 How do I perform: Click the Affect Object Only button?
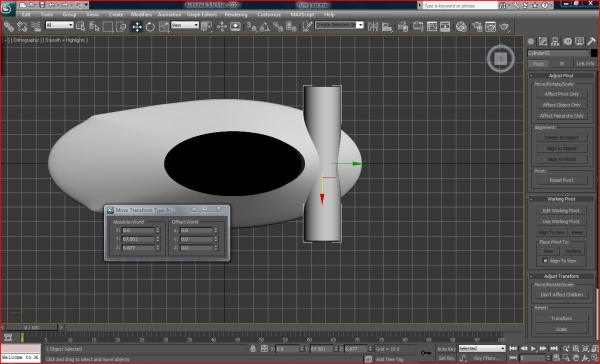561,105
